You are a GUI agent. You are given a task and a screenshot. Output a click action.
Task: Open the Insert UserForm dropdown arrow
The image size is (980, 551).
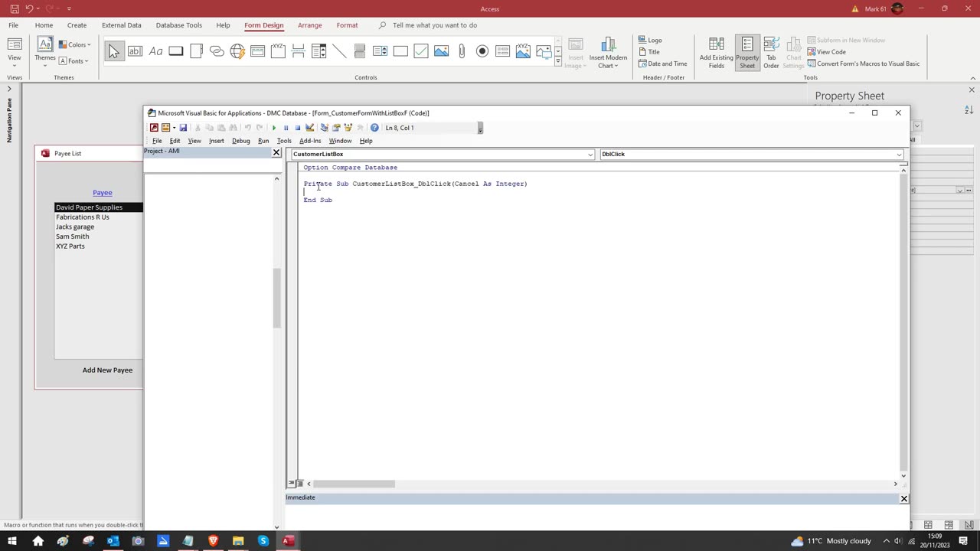click(x=174, y=128)
